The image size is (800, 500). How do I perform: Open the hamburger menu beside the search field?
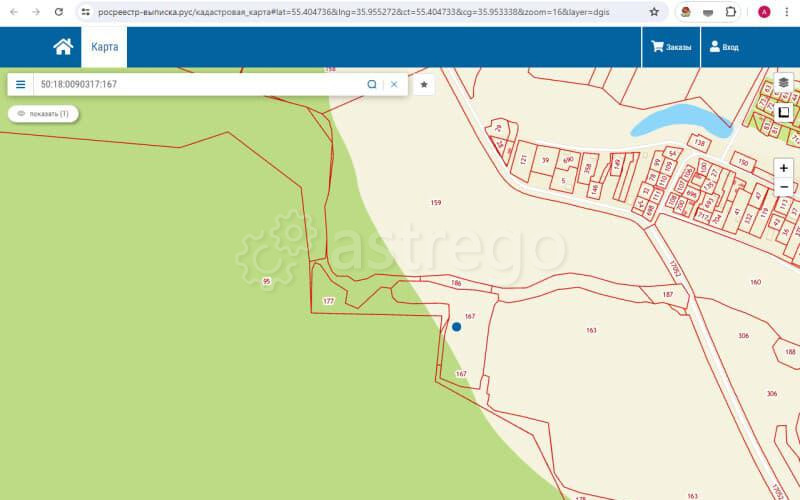(20, 85)
